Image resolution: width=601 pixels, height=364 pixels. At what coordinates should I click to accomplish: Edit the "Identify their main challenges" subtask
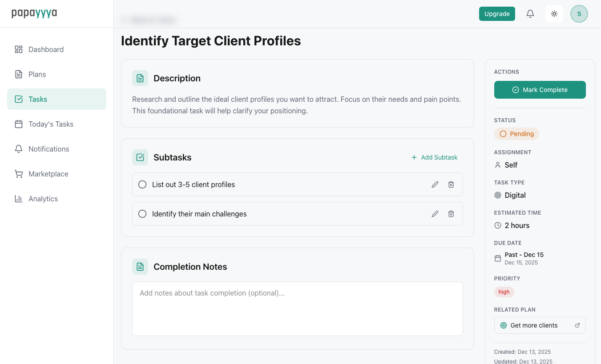tap(435, 214)
